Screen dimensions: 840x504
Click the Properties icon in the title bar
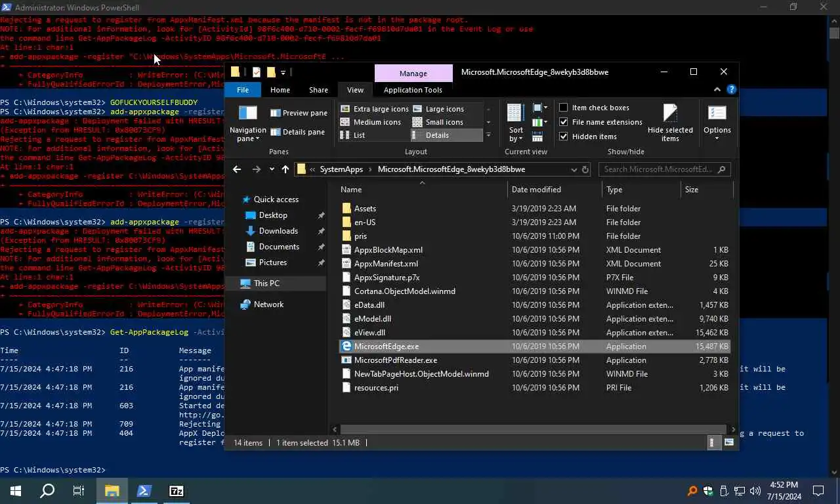(257, 72)
